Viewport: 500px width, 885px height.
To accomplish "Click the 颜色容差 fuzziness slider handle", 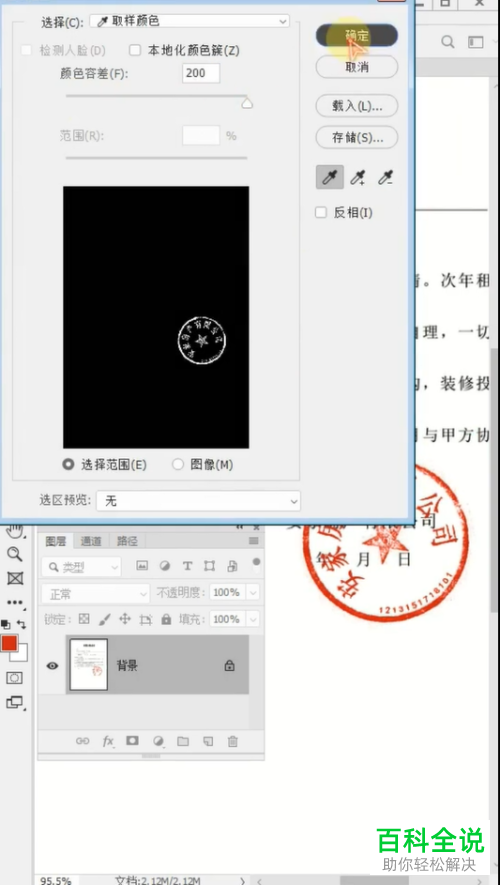I will click(x=247, y=103).
